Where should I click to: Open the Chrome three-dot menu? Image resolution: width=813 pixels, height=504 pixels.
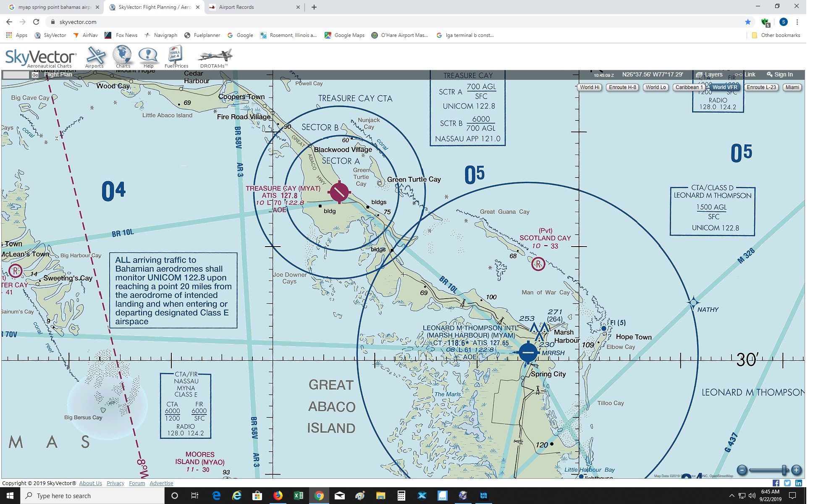(x=797, y=22)
